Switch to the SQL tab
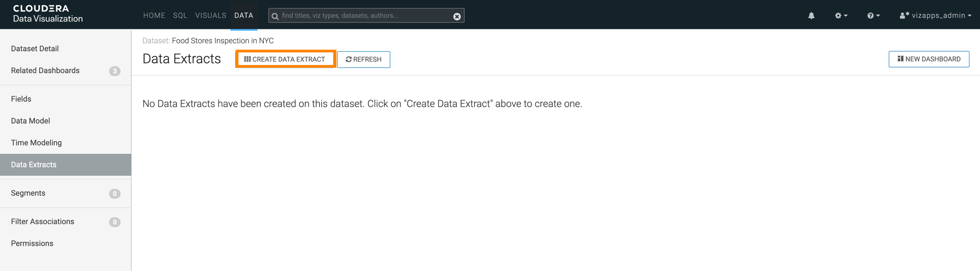 click(x=180, y=16)
